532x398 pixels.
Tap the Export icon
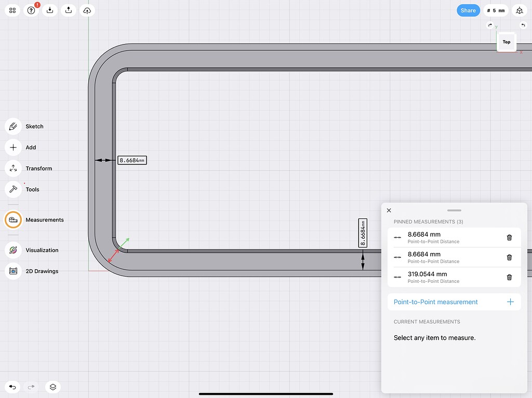[68, 10]
